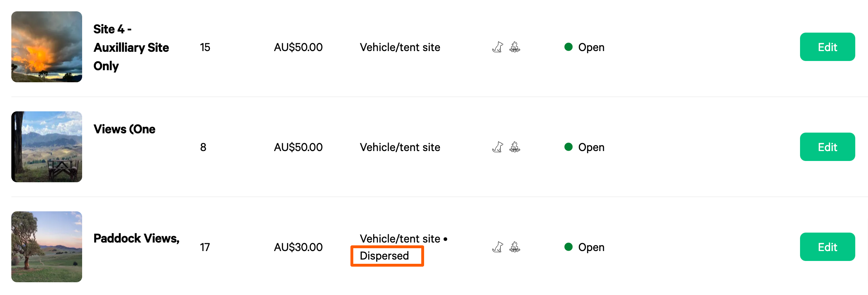The width and height of the screenshot is (868, 295).
Task: Select the Site 4 - Auxilliary Site Only title
Action: (131, 48)
